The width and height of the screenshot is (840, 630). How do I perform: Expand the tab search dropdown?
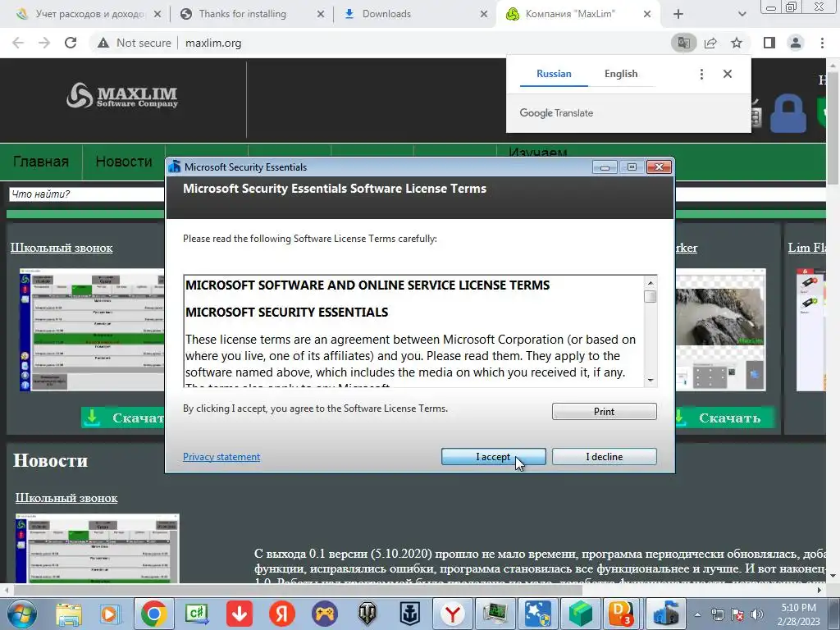742,14
